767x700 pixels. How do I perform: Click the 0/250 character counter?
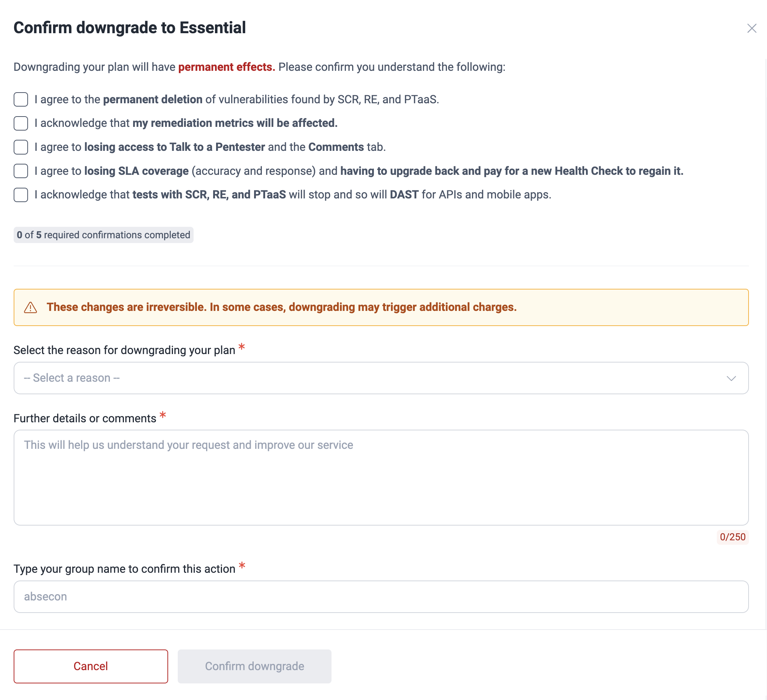[732, 537]
